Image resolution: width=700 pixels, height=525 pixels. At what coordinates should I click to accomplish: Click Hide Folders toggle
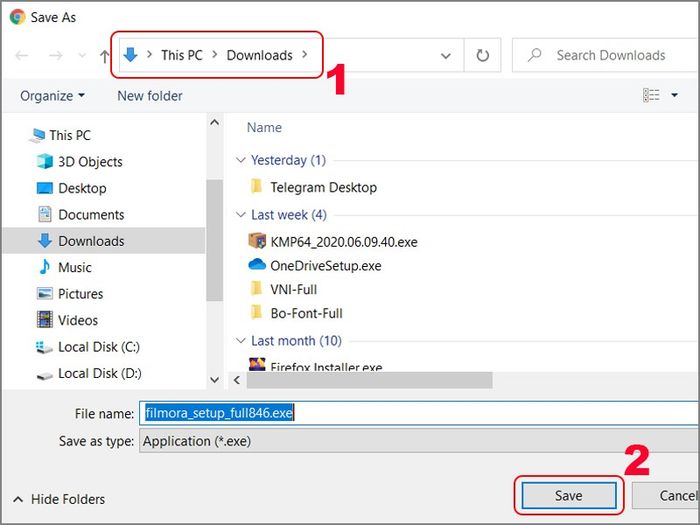(59, 499)
